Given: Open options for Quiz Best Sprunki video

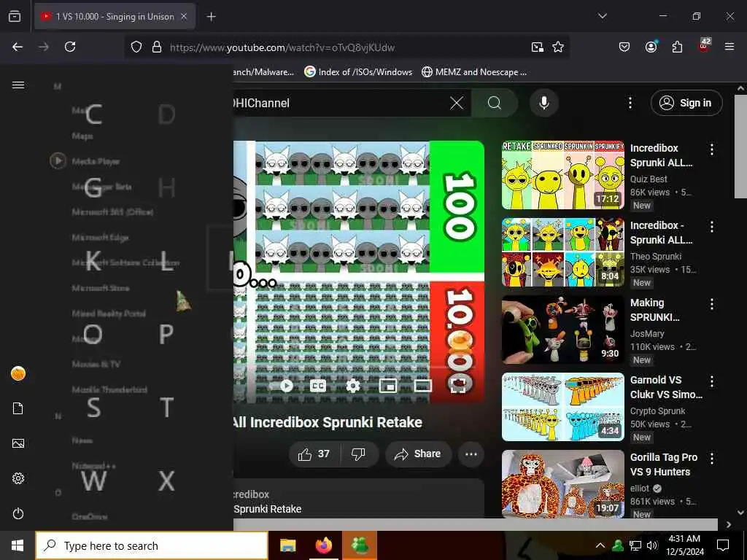Looking at the screenshot, I should tap(712, 149).
